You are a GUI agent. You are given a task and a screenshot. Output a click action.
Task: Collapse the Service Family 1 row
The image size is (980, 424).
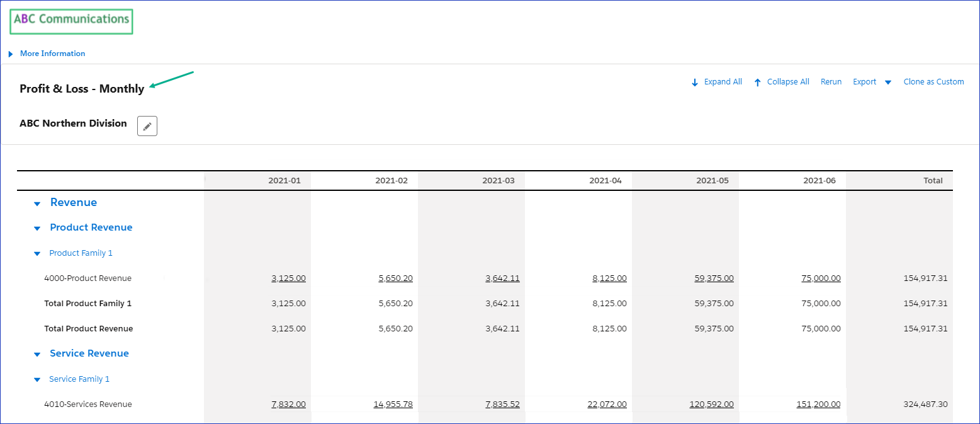pyautogui.click(x=37, y=379)
